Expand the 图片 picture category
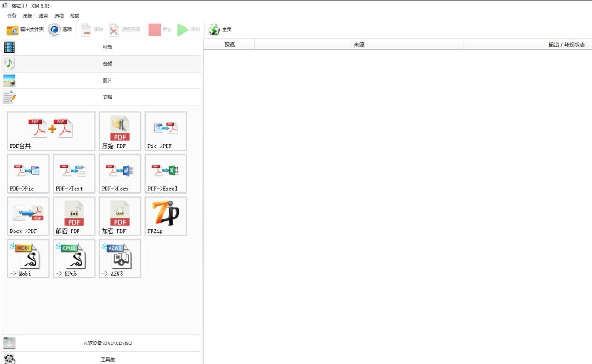592x364 pixels. pos(101,81)
